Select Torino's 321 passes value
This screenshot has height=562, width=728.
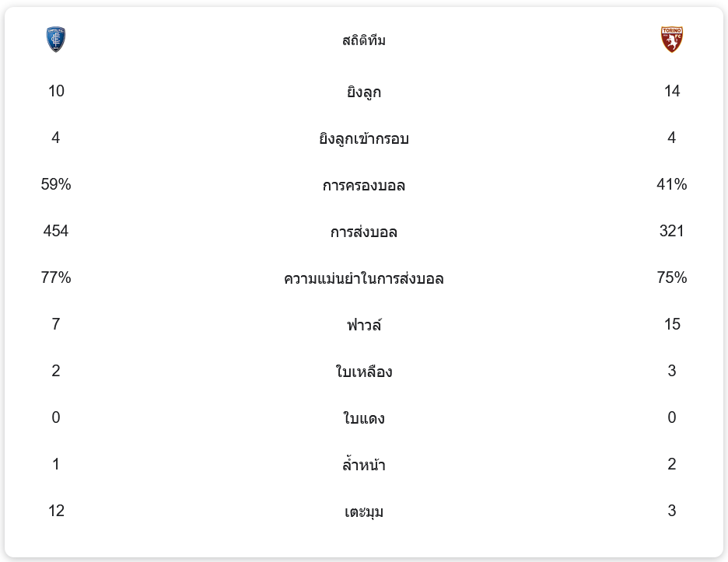672,232
